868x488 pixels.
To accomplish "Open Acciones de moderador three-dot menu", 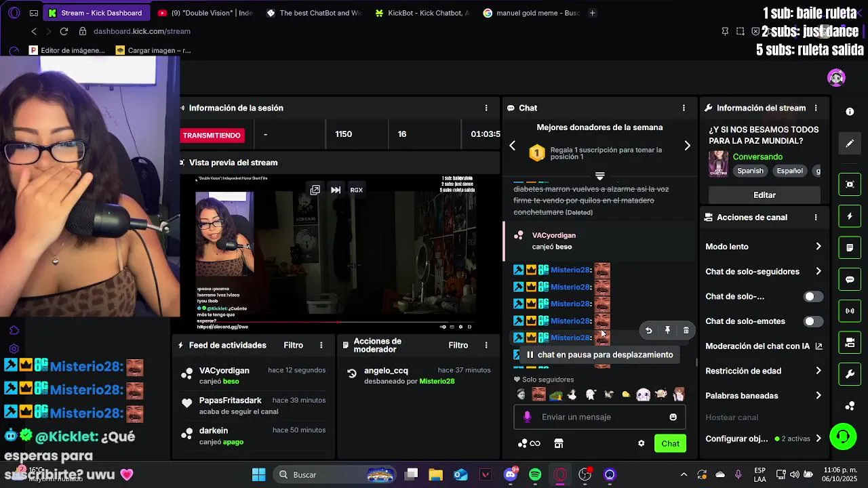I will coord(486,346).
